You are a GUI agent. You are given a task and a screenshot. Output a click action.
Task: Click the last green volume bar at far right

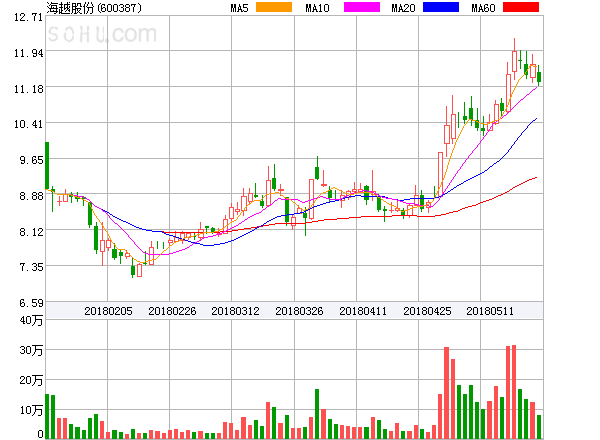tap(539, 427)
